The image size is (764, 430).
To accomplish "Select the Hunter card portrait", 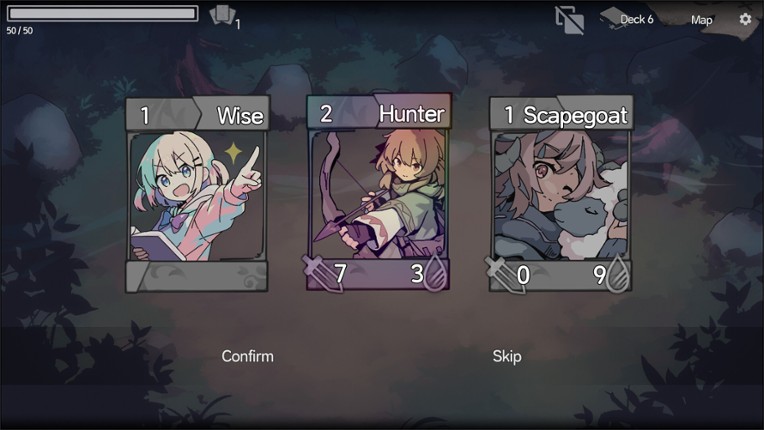I will click(378, 193).
